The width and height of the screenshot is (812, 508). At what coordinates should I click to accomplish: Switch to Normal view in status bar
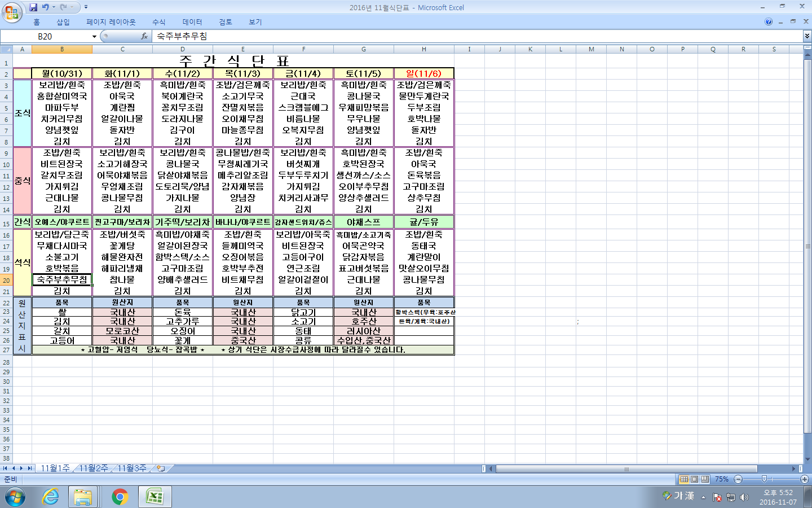point(684,479)
